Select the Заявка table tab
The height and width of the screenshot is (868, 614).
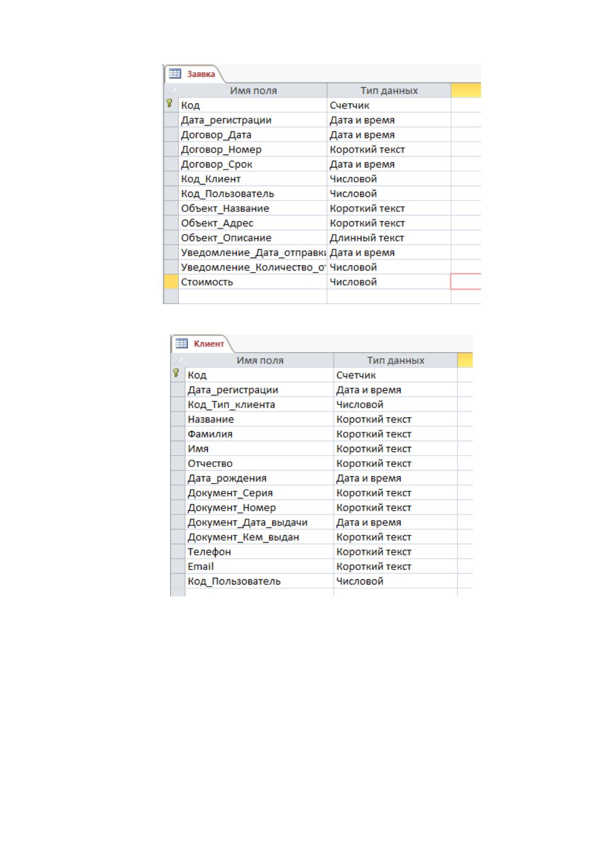194,74
